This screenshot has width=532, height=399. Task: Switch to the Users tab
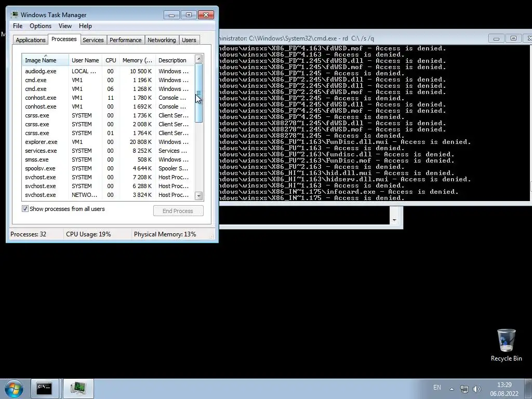[x=189, y=40]
